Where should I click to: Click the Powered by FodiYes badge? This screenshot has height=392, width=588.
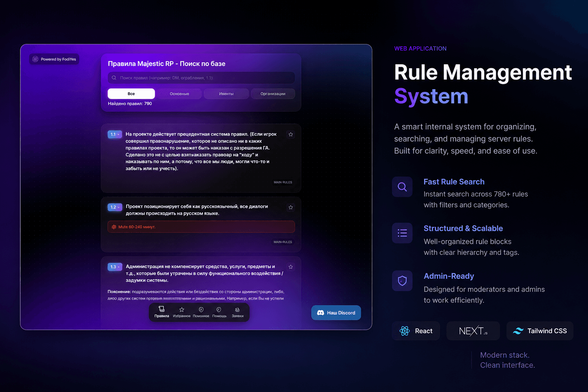coord(54,59)
